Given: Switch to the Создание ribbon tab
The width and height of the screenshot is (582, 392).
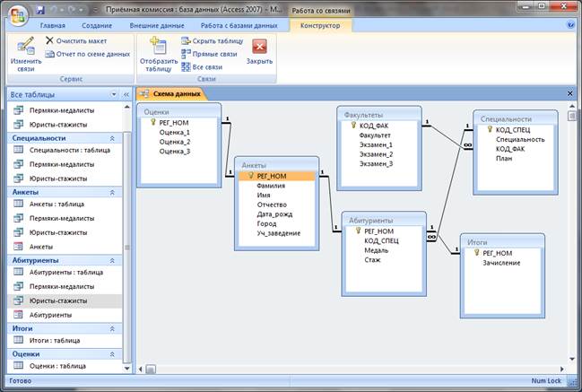Looking at the screenshot, I should coord(97,26).
